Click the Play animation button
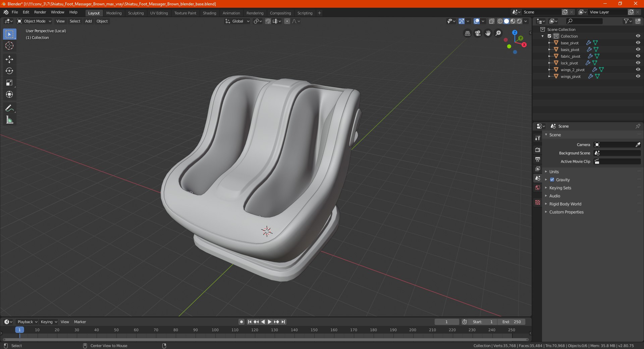Image resolution: width=644 pixels, height=349 pixels. pos(269,322)
